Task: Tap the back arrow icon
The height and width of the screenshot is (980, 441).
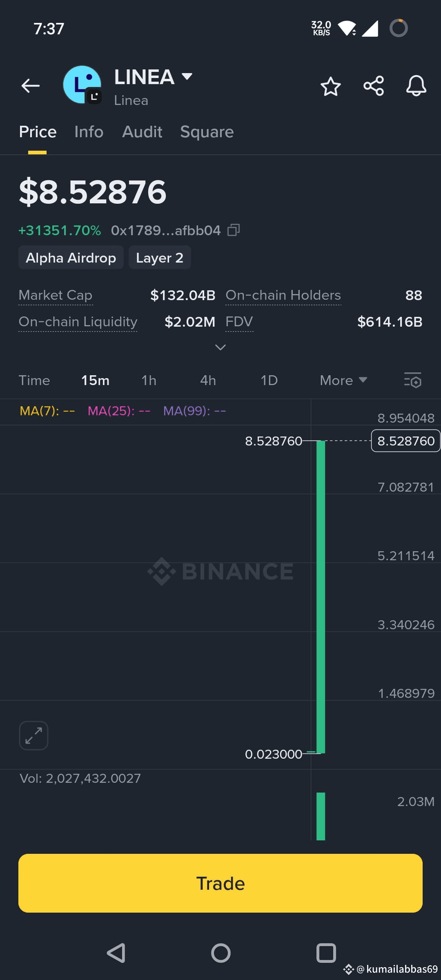Action: pyautogui.click(x=31, y=86)
